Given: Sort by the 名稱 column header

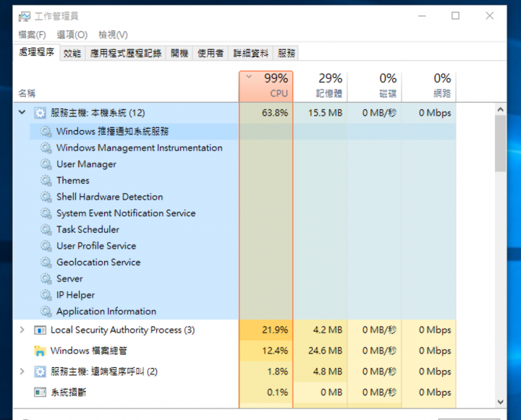Looking at the screenshot, I should [126, 86].
